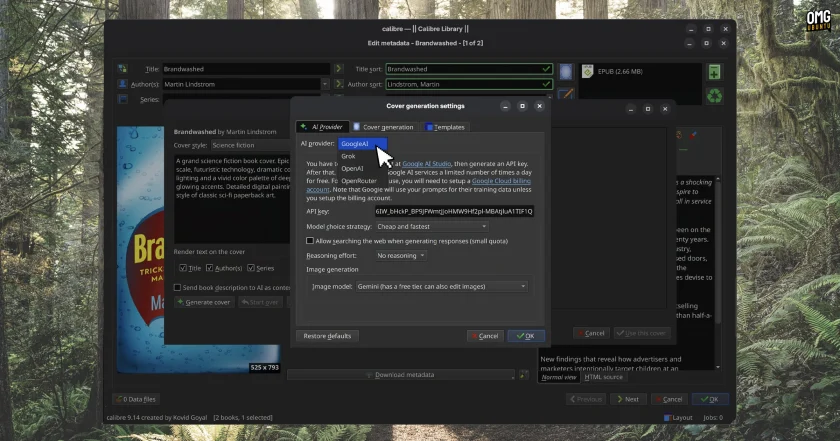Uncheck Author(s) render text checkbox
This screenshot has width=840, height=441.
coord(209,268)
